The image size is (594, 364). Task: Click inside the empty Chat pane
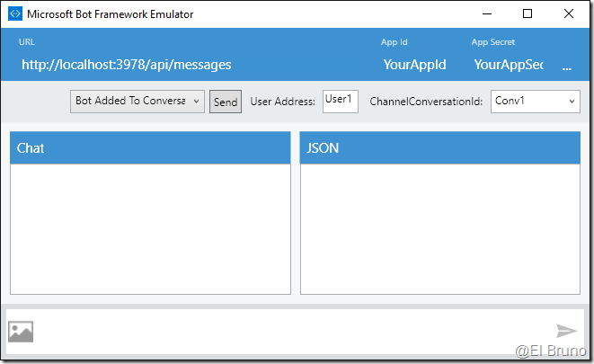(150, 228)
